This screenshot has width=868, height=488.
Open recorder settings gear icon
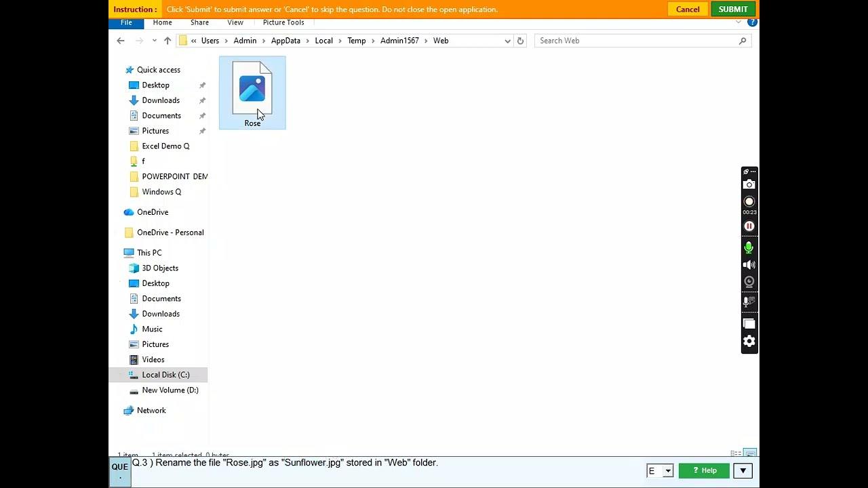tap(749, 341)
